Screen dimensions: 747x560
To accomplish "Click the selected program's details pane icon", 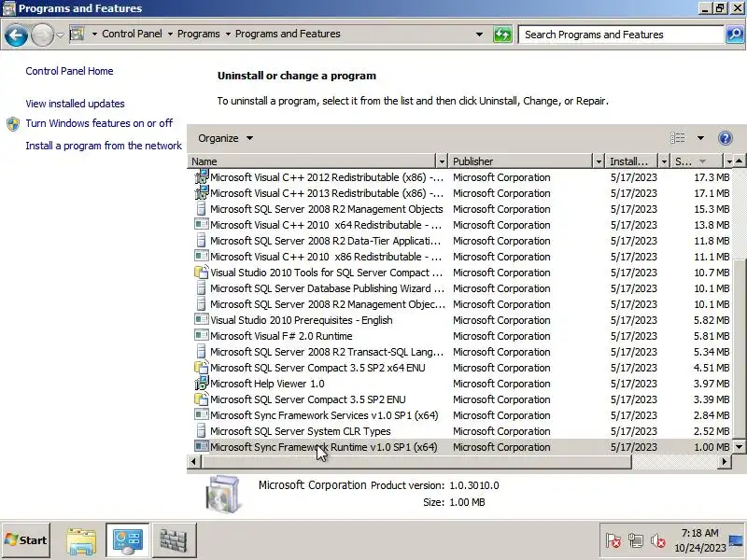I will click(x=223, y=494).
